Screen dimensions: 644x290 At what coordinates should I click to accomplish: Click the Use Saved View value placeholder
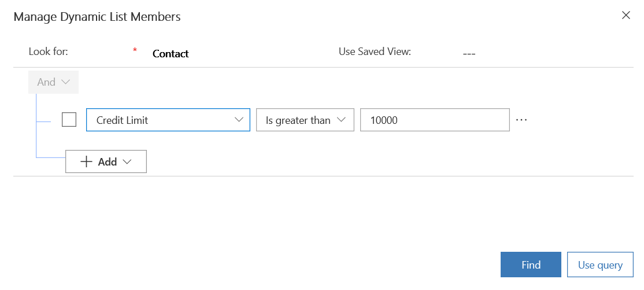(469, 54)
